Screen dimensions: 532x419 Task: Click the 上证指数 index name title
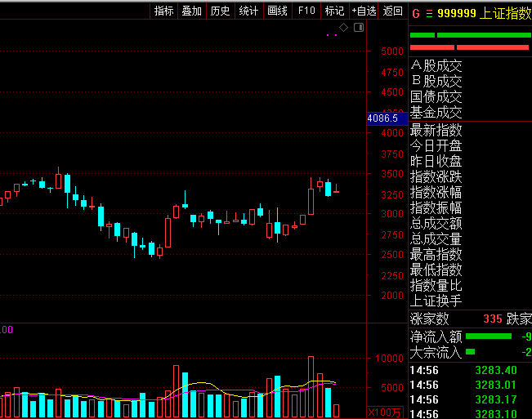pyautogui.click(x=507, y=13)
